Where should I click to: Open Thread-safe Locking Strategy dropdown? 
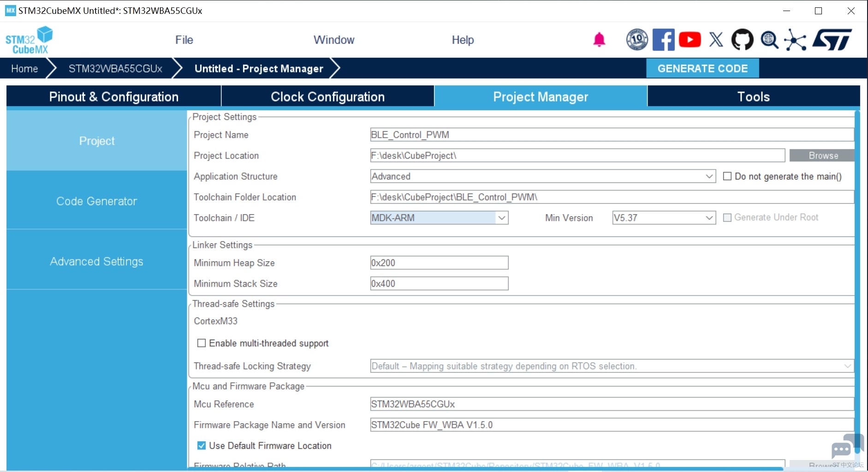[612, 366]
